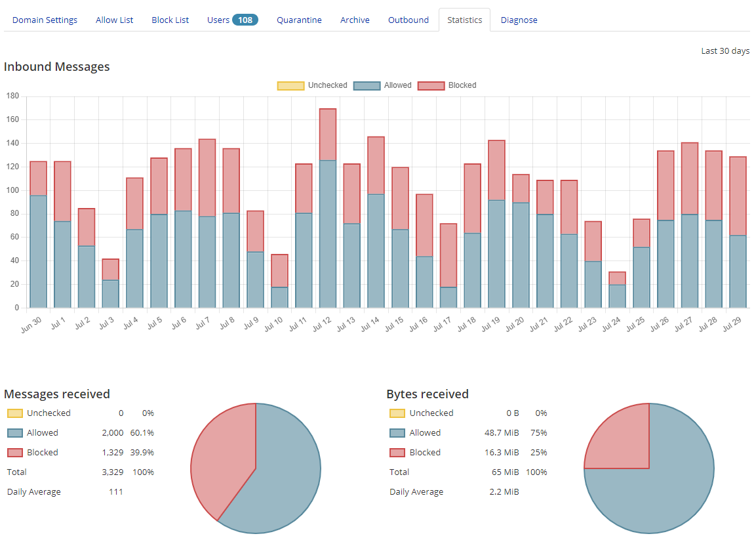
Task: Select the Jul 12 bar in the inbound chart
Action: pos(326,197)
